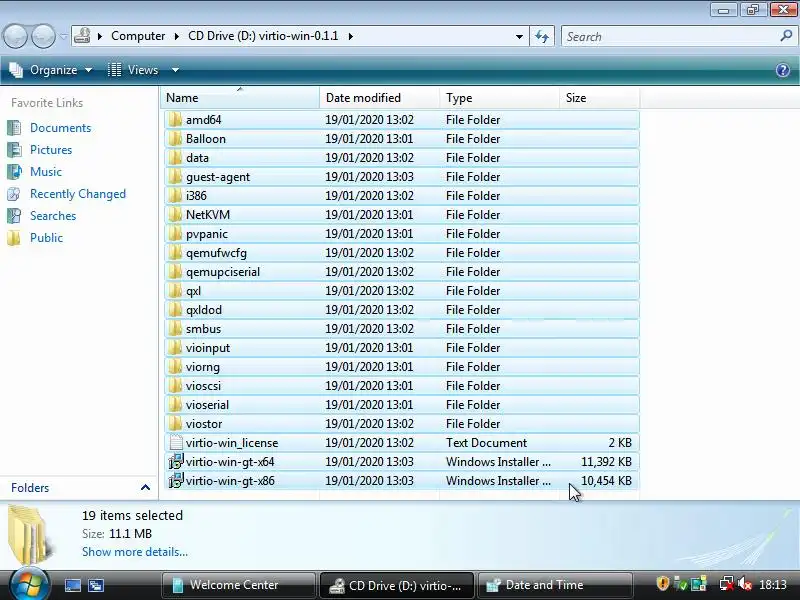Click arrow after CD Drive breadcrumb segment
The width and height of the screenshot is (800, 600).
[351, 36]
